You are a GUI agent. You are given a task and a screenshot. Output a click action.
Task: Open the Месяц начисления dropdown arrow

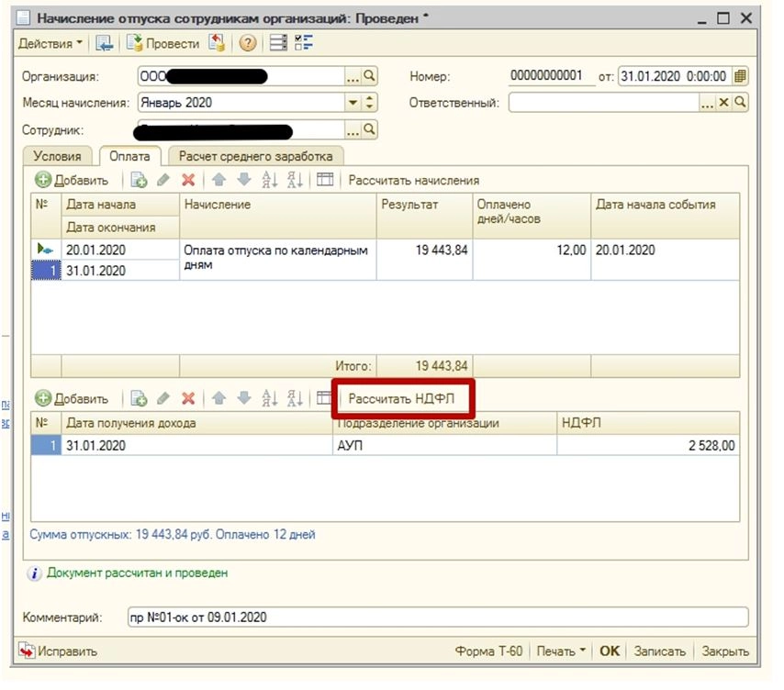click(353, 103)
